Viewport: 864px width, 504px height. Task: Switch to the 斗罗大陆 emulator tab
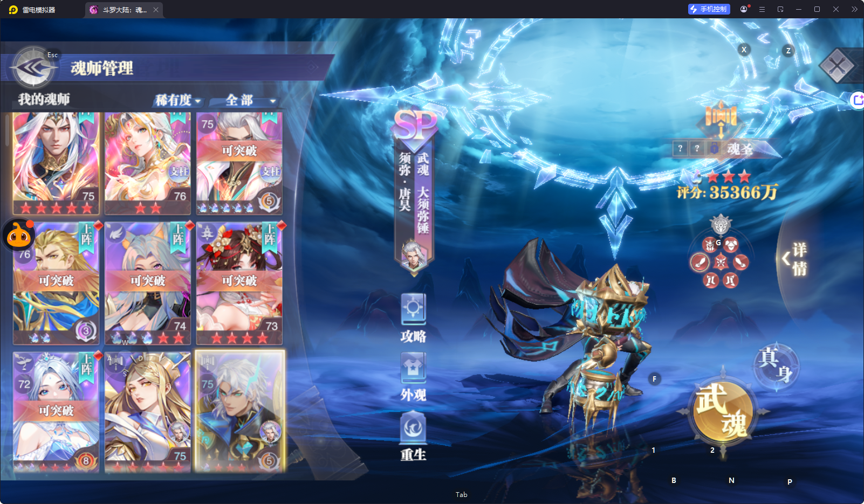124,10
